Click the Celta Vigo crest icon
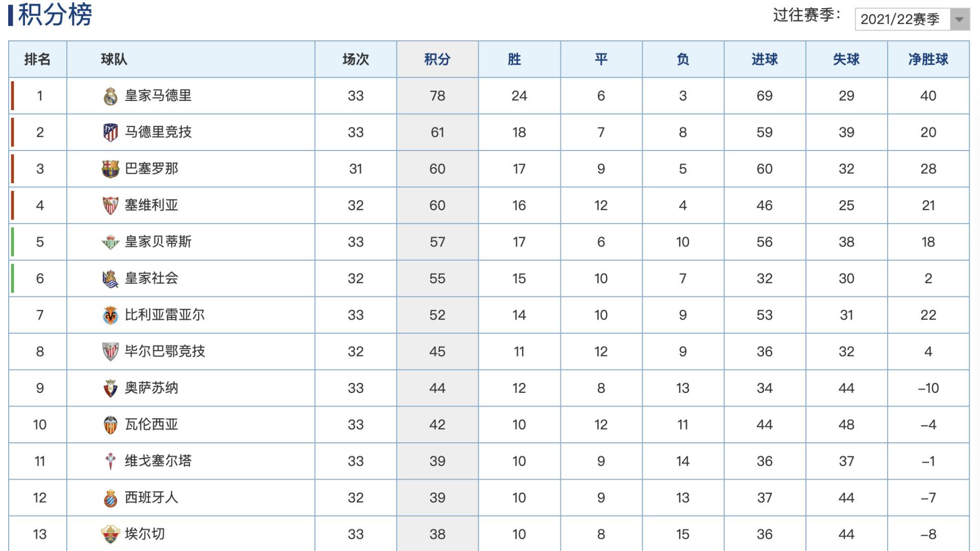Image resolution: width=980 pixels, height=551 pixels. [x=110, y=461]
